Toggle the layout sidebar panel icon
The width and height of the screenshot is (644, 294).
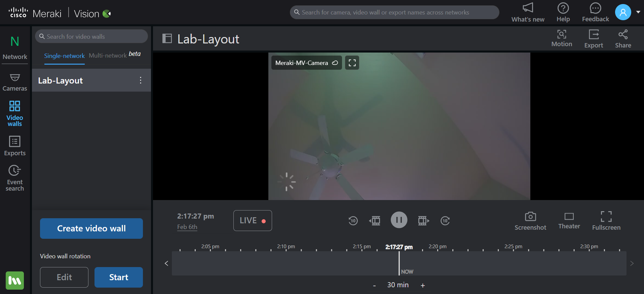pyautogui.click(x=167, y=38)
